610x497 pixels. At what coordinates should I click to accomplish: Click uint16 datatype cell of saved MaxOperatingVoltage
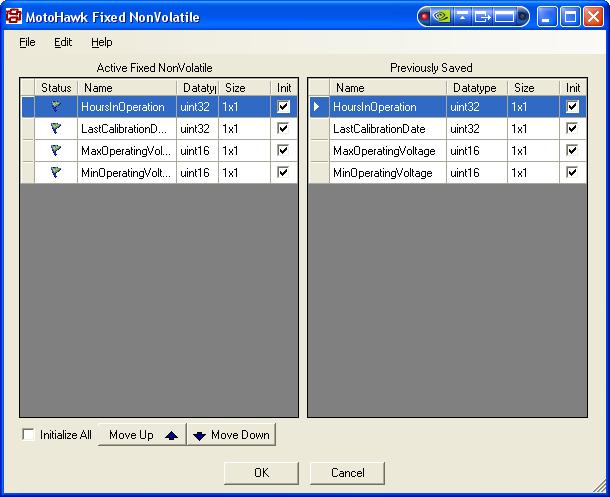pos(477,150)
